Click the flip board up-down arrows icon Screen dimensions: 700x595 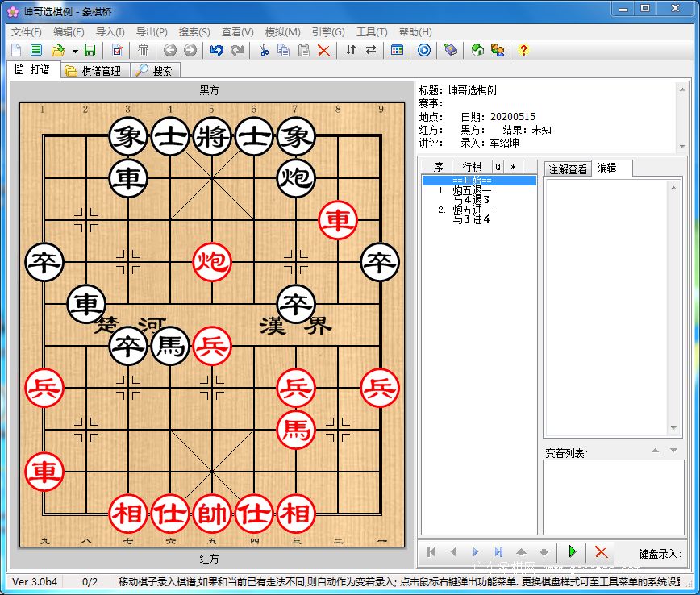point(350,50)
